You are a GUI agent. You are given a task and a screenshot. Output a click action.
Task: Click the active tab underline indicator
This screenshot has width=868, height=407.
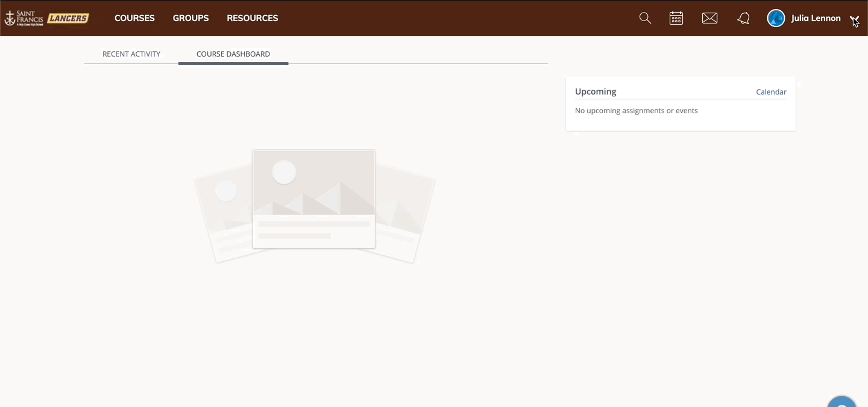233,63
